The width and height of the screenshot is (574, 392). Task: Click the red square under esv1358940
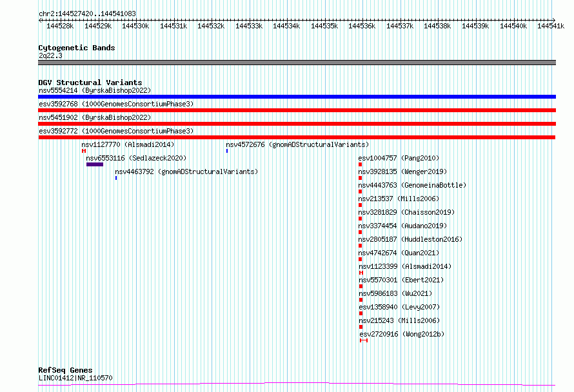[x=361, y=313]
